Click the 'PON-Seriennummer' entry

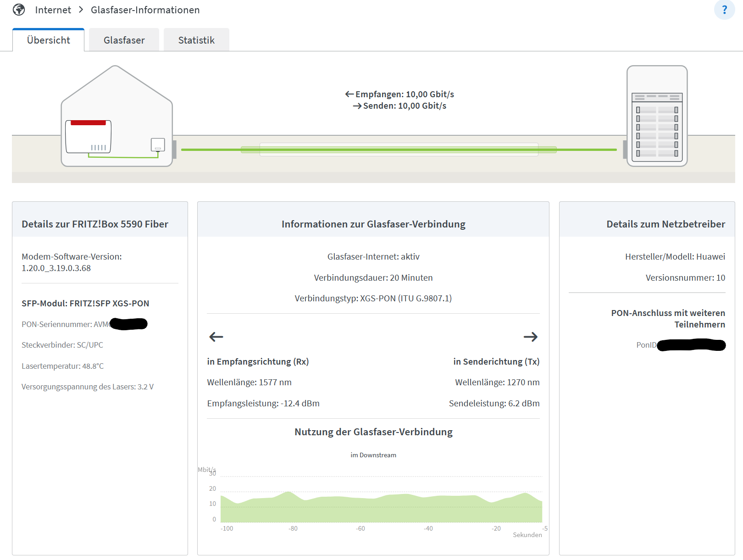84,324
